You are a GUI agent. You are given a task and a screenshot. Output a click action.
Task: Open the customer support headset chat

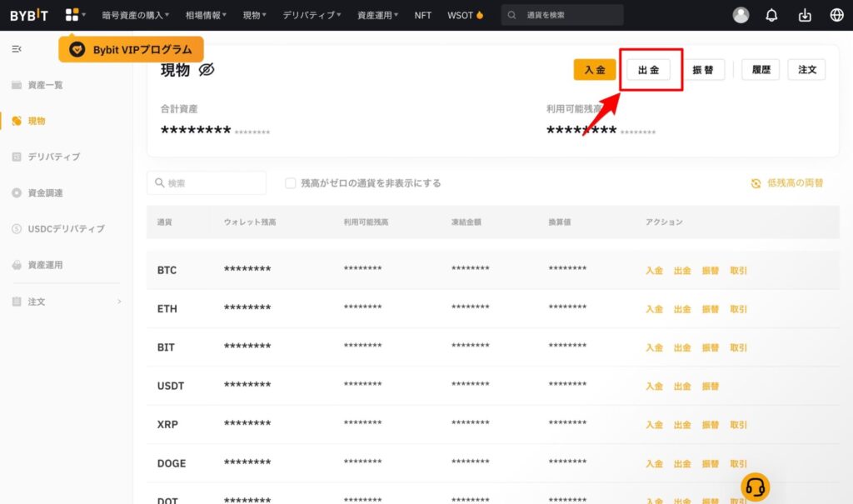click(755, 487)
